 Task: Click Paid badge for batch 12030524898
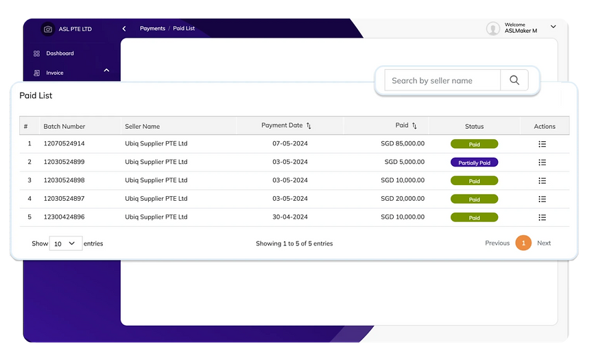click(x=474, y=181)
